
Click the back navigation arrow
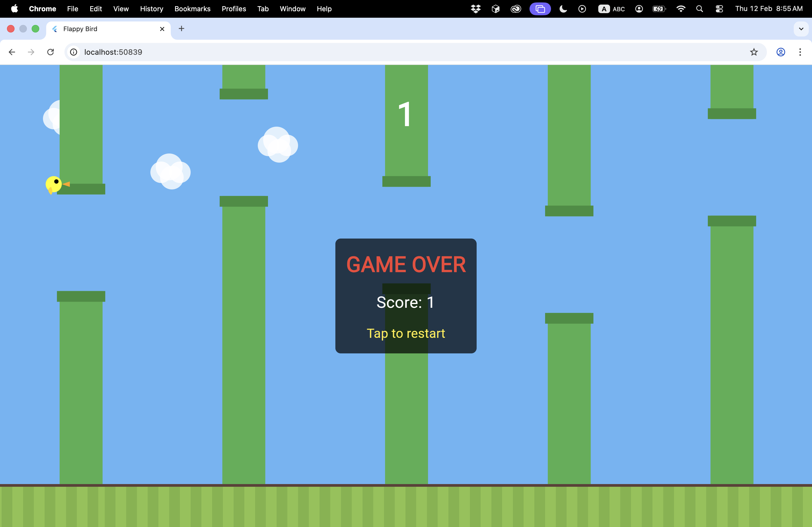(12, 52)
